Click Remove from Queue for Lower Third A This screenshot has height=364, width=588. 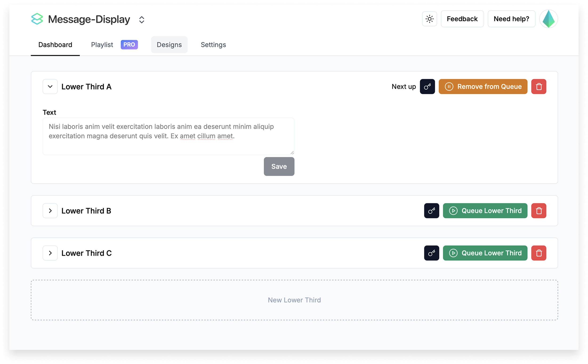coord(483,87)
